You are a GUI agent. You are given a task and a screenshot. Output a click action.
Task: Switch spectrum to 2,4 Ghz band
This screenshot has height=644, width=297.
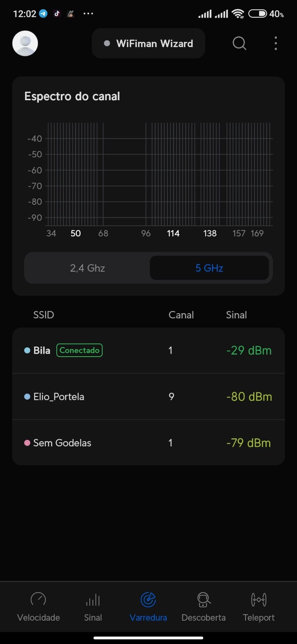coord(87,268)
